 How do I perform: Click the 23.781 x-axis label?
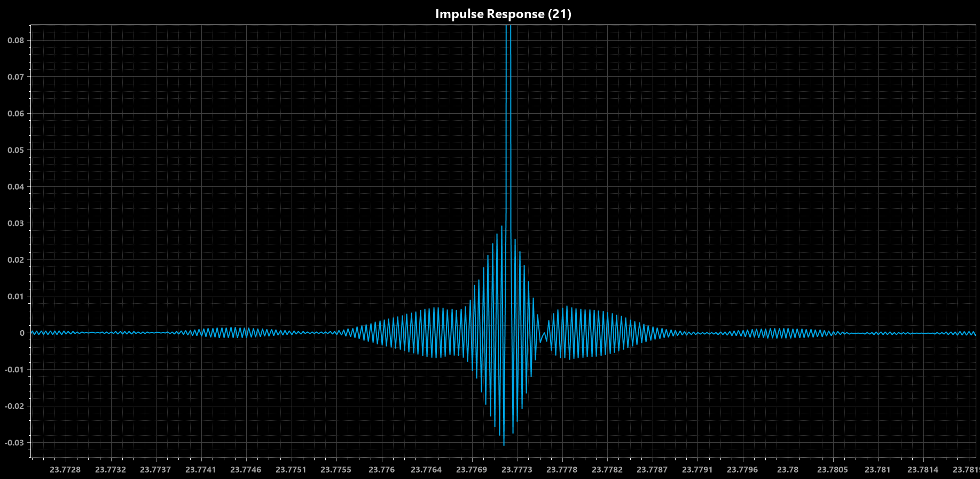pos(877,469)
